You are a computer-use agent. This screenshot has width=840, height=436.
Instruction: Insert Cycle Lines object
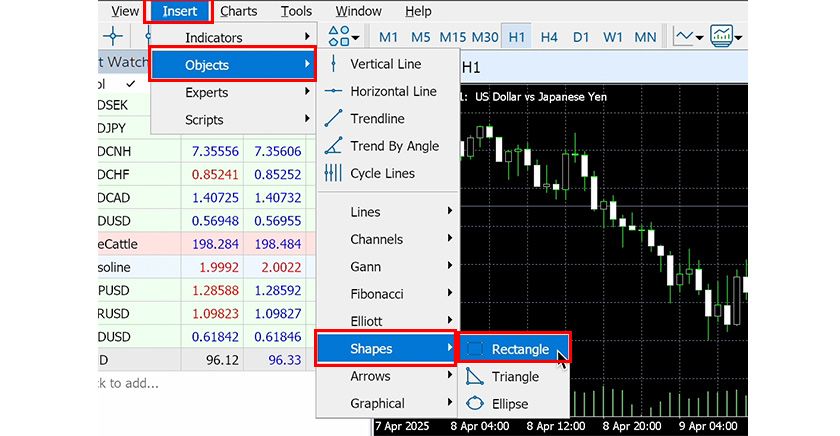click(384, 173)
